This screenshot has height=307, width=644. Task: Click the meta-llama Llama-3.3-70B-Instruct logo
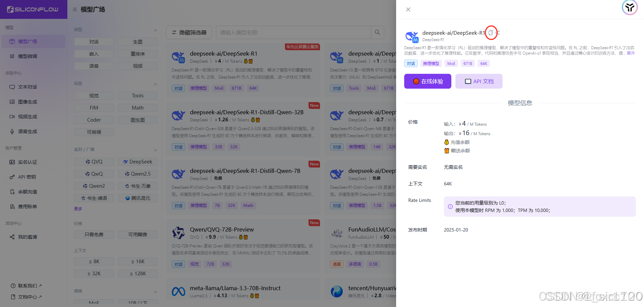click(x=179, y=291)
